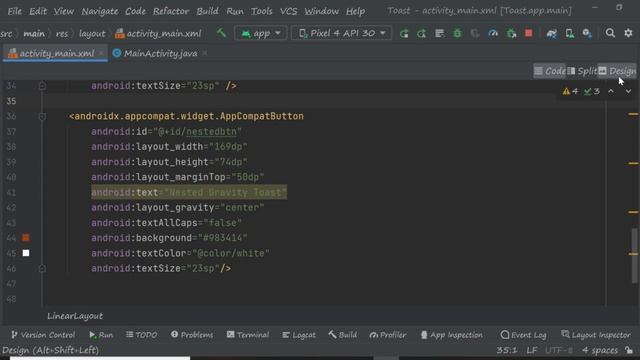
Task: Attach debugger to Android process icon
Action: tap(511, 33)
